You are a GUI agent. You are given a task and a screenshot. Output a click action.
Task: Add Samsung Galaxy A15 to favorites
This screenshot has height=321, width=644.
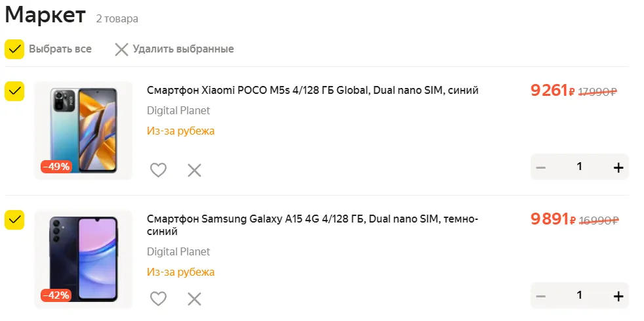[158, 299]
